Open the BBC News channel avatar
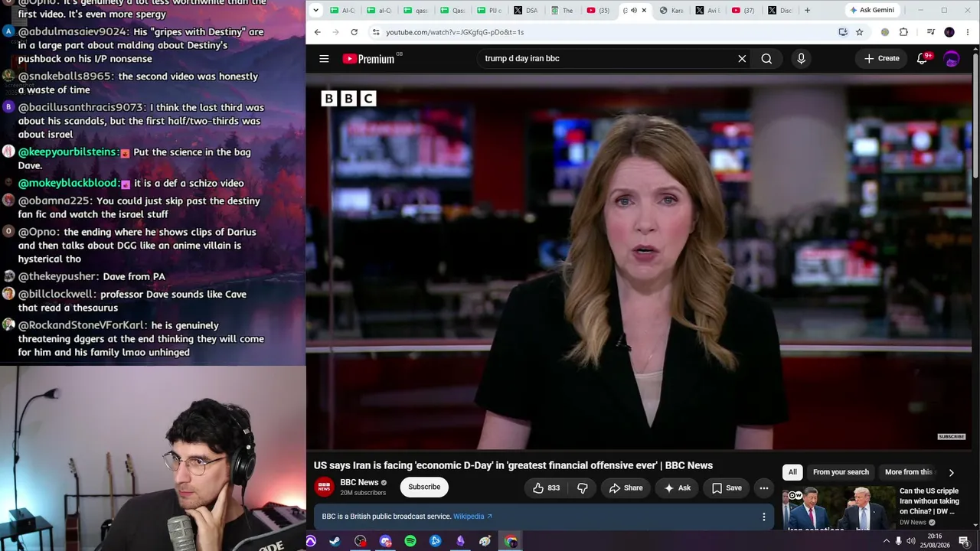This screenshot has height=551, width=980. point(324,487)
